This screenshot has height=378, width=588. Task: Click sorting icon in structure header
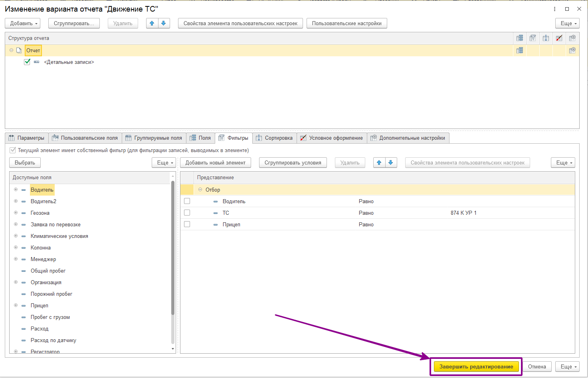pyautogui.click(x=546, y=38)
